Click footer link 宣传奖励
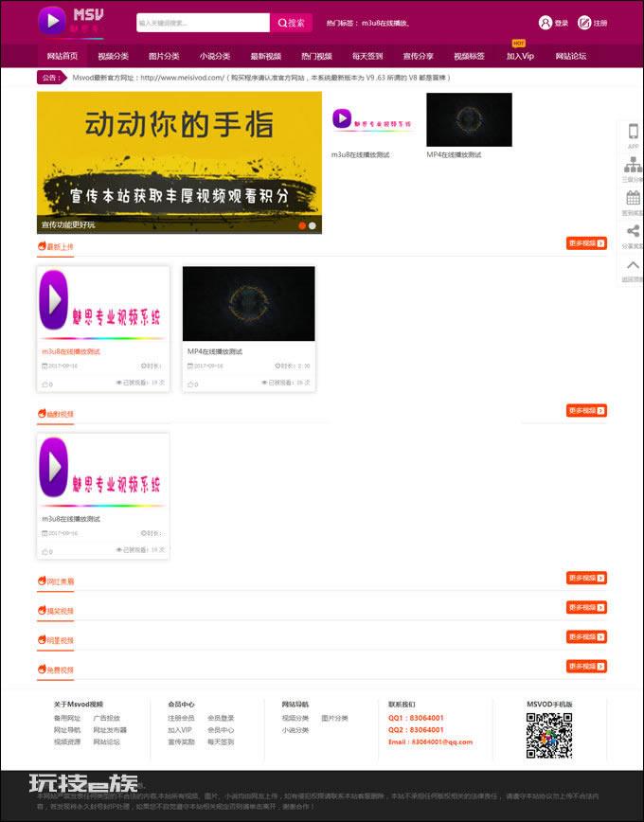Screen dimensions: 644x822 [181, 742]
